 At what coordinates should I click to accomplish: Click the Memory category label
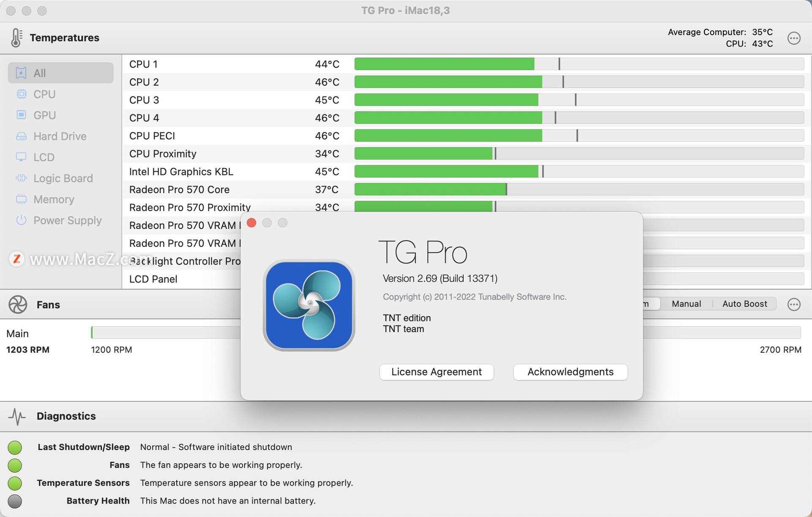pyautogui.click(x=54, y=199)
